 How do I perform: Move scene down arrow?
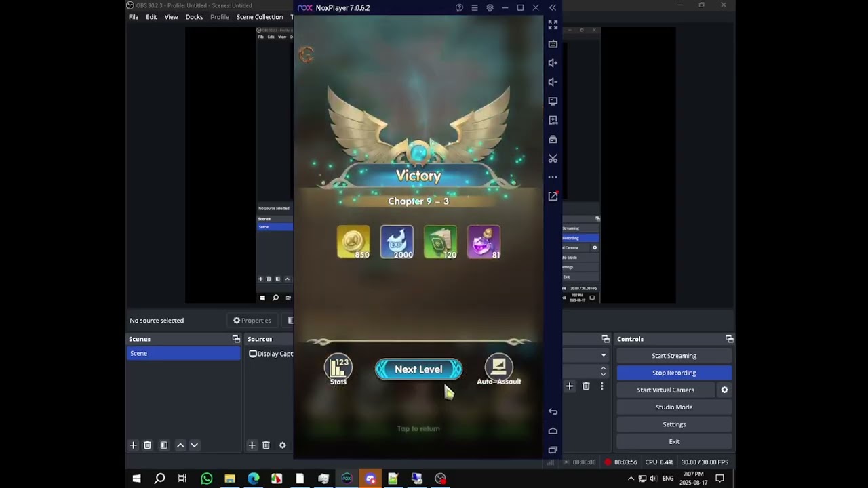click(x=194, y=445)
